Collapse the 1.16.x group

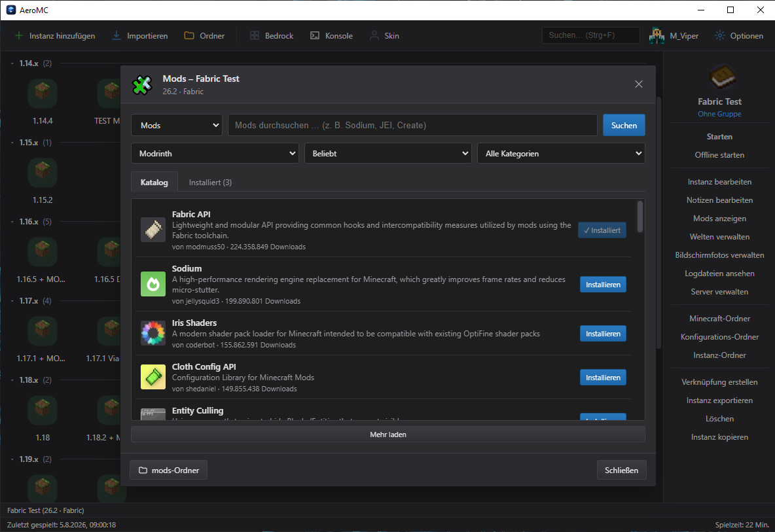(x=12, y=222)
